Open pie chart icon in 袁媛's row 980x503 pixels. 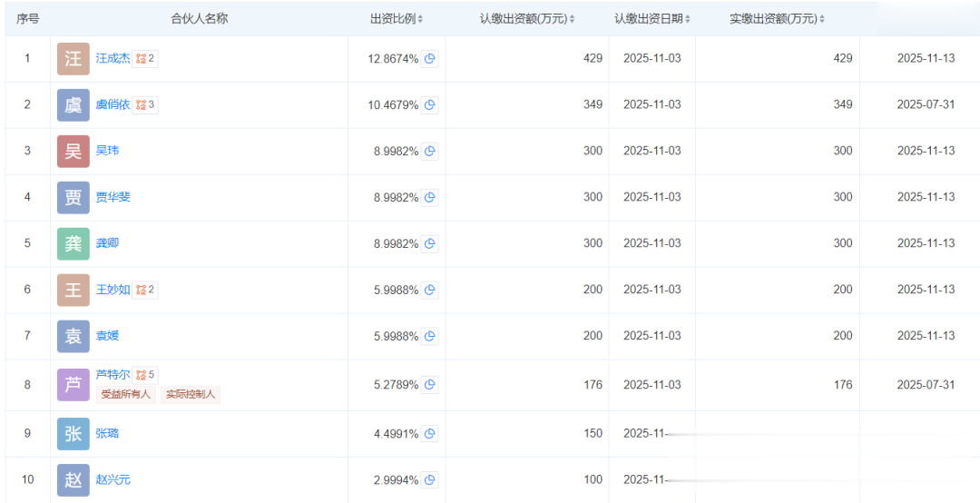[429, 337]
